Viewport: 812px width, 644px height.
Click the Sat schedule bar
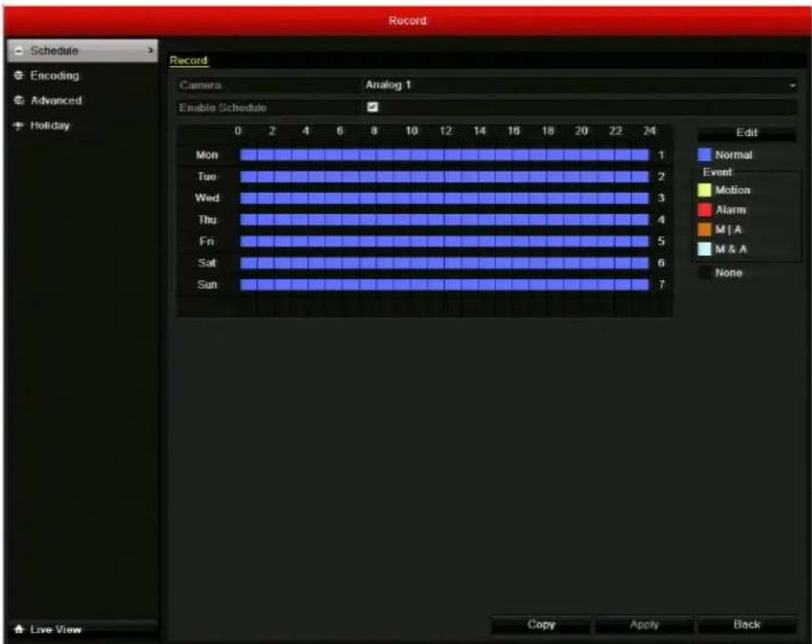[445, 263]
